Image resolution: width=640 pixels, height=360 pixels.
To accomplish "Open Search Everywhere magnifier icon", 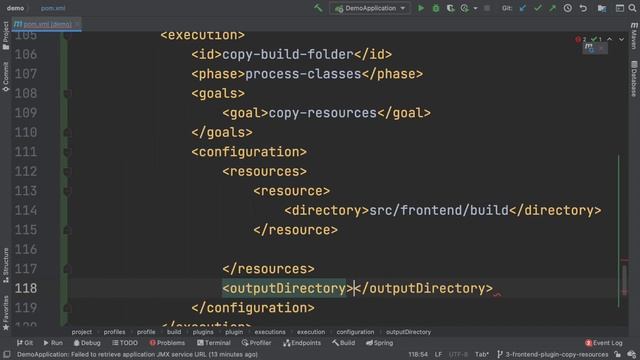I will coord(633,8).
